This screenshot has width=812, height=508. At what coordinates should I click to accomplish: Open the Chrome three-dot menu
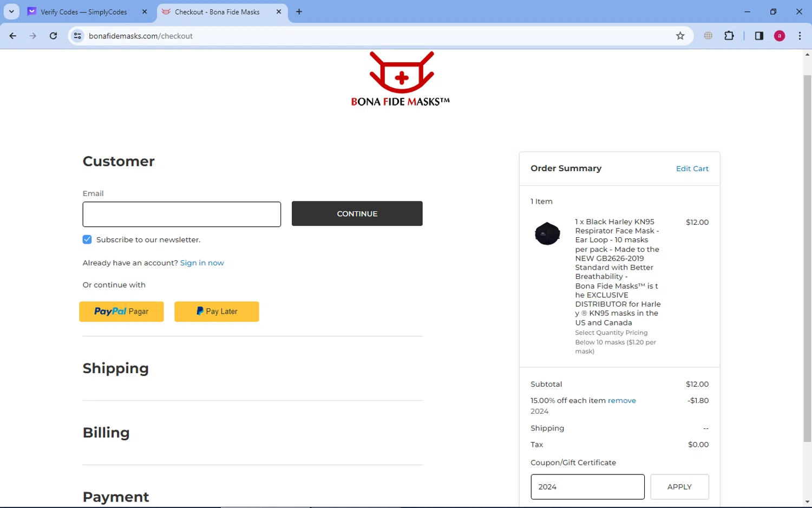[x=800, y=36]
